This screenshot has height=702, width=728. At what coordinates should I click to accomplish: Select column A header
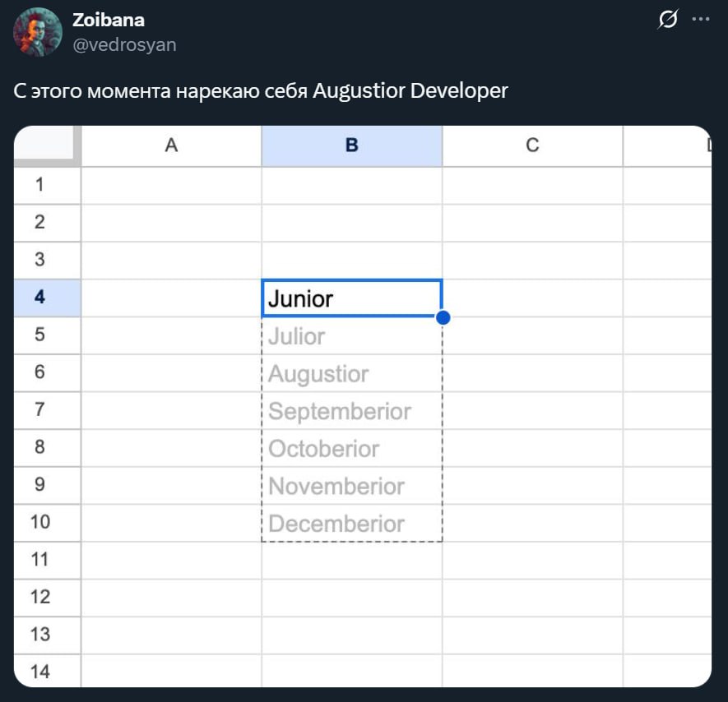click(x=171, y=145)
